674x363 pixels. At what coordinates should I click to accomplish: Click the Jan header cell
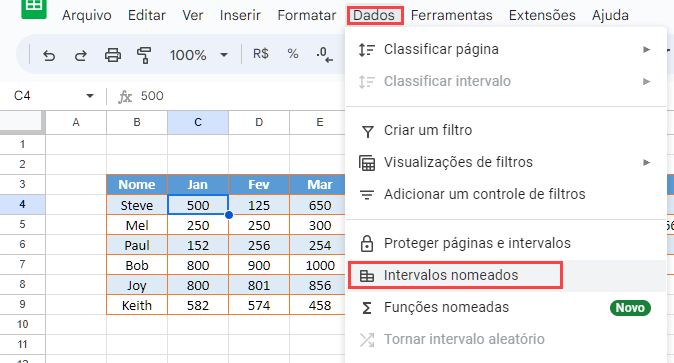click(198, 185)
